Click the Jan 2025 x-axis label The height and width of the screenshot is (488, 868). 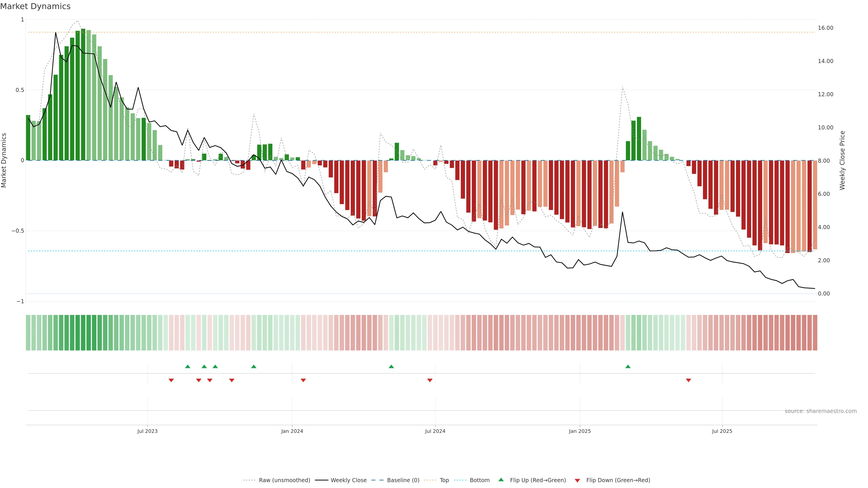[580, 431]
